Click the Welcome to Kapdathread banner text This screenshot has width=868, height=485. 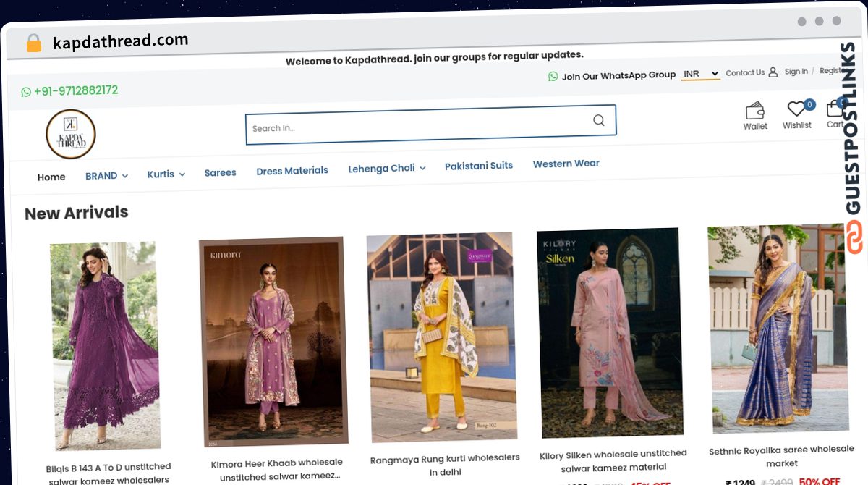tap(434, 58)
